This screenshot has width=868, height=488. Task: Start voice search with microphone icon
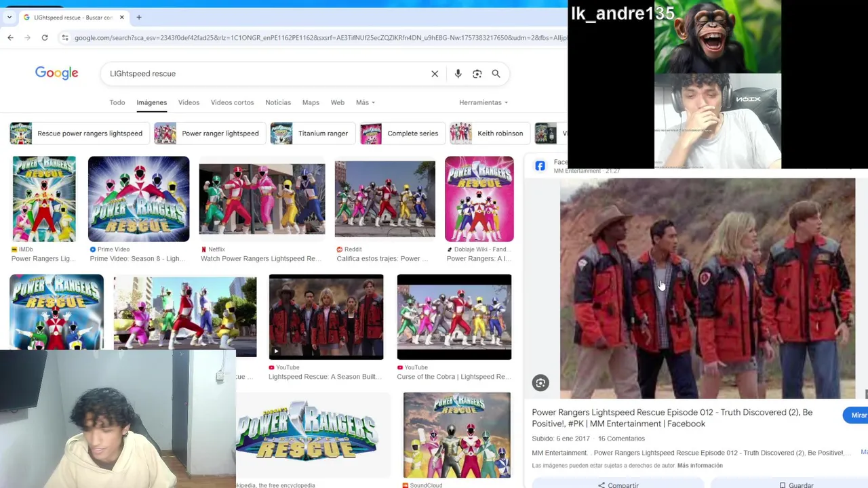(x=458, y=74)
